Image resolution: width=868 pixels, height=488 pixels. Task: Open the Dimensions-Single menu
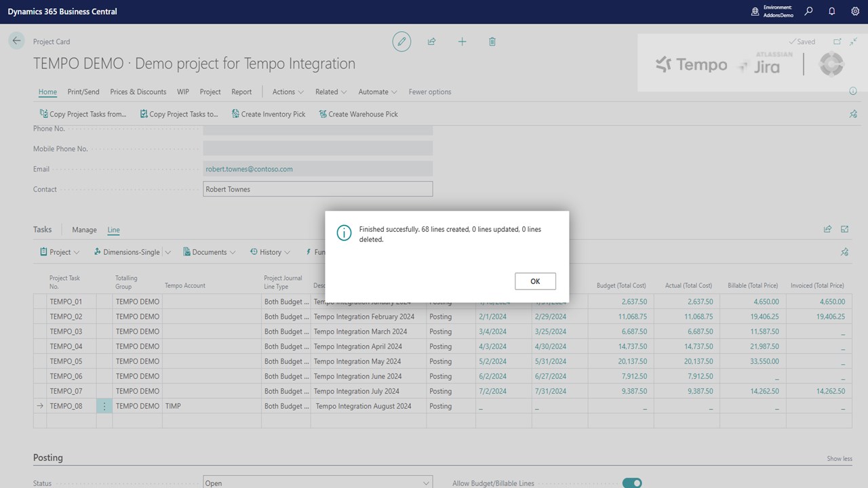click(x=126, y=252)
